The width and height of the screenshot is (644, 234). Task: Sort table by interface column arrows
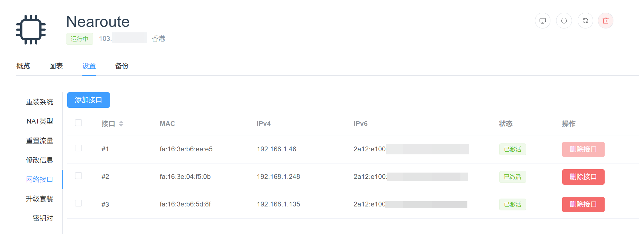click(x=121, y=124)
